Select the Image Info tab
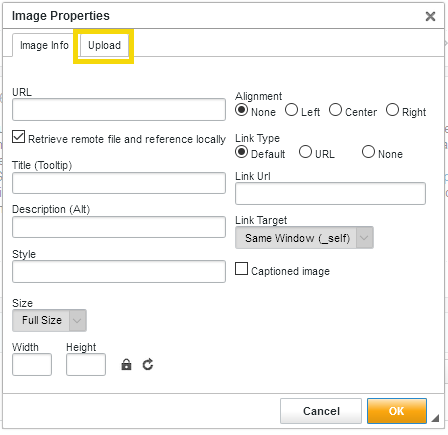 pyautogui.click(x=44, y=45)
